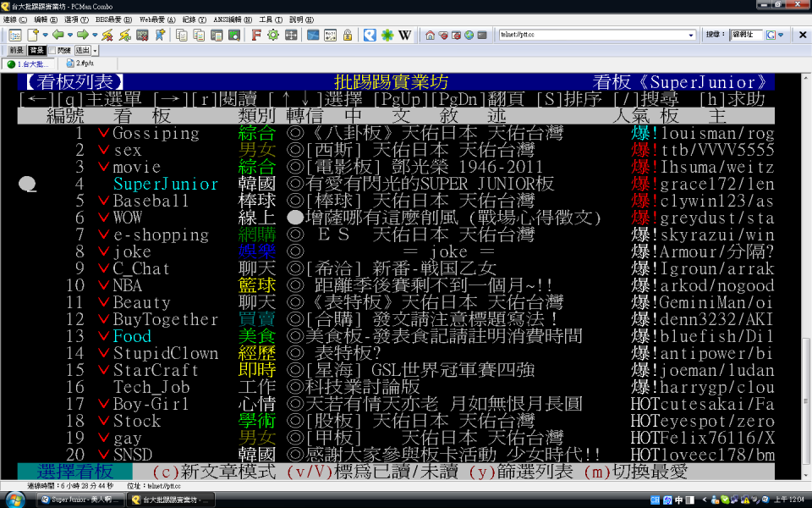Click the gray window icon after globe

pyautogui.click(x=482, y=36)
